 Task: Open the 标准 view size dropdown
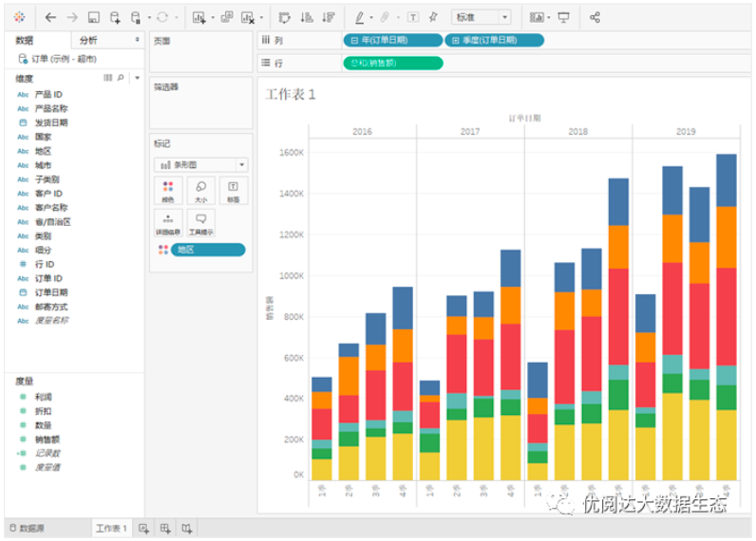pos(482,17)
